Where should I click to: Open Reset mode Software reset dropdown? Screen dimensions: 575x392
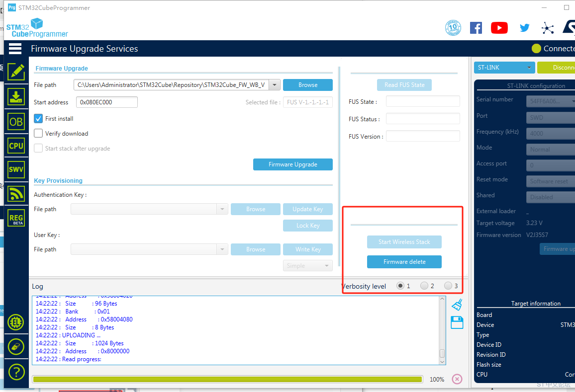[x=551, y=181]
